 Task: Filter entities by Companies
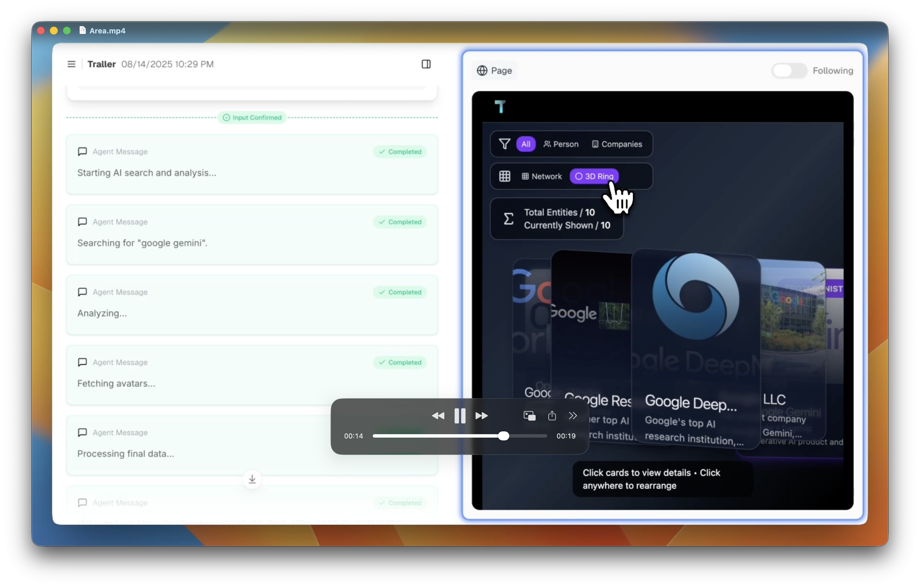617,144
